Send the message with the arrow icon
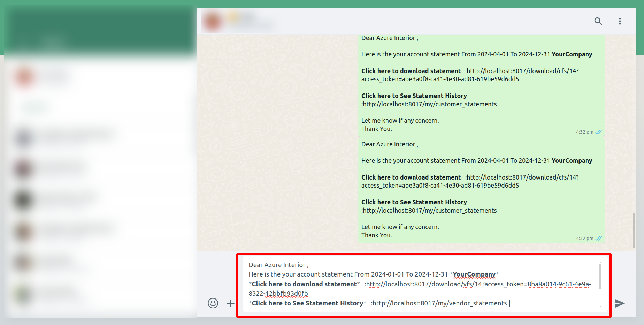This screenshot has height=325, width=644. tap(620, 303)
